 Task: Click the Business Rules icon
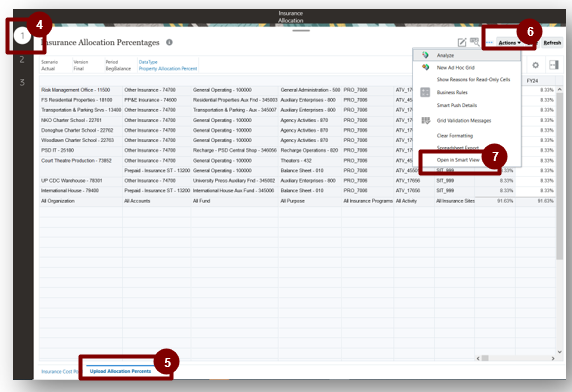point(425,92)
